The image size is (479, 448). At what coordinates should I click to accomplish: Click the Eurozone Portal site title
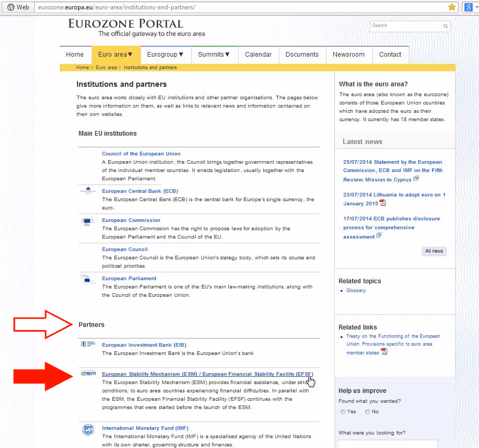point(125,23)
